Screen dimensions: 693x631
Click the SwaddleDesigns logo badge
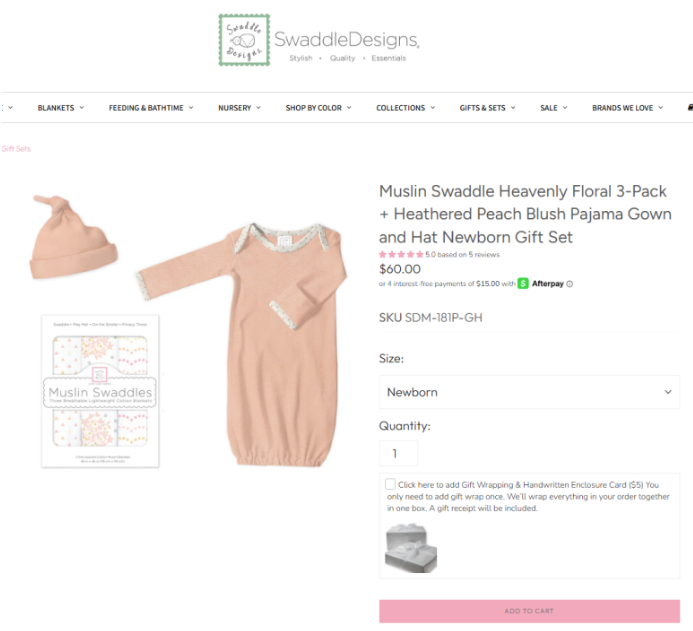[x=244, y=40]
